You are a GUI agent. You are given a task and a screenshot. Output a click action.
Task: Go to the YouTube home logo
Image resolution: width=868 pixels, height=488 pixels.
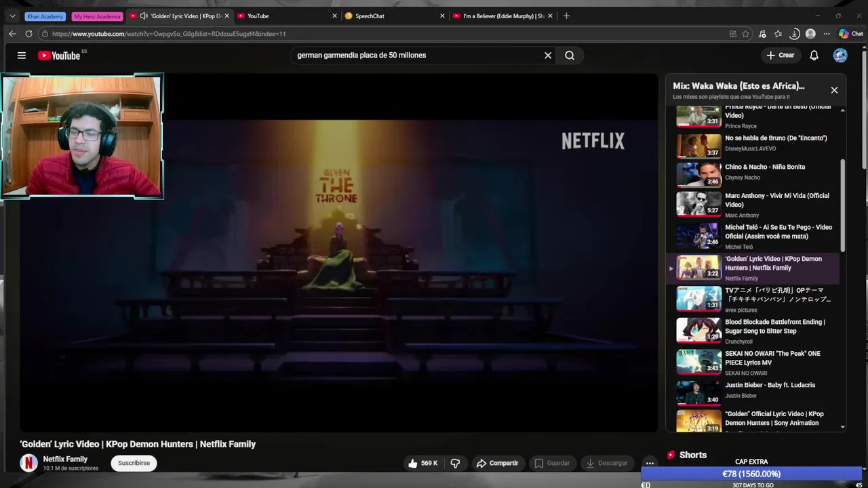59,56
